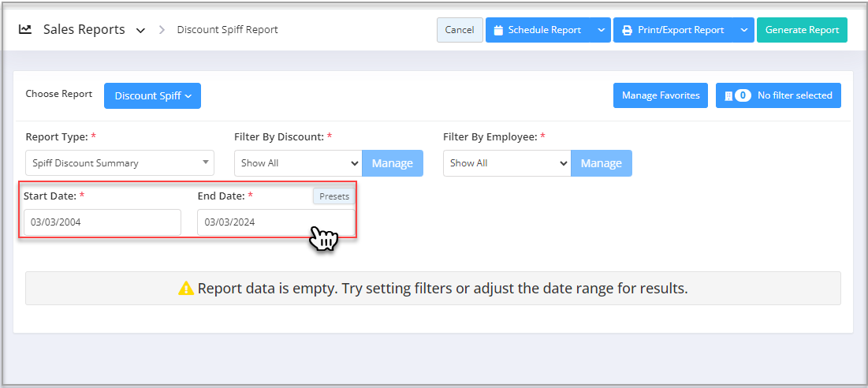Click the warning triangle icon in empty message
This screenshot has width=868, height=388.
point(186,289)
